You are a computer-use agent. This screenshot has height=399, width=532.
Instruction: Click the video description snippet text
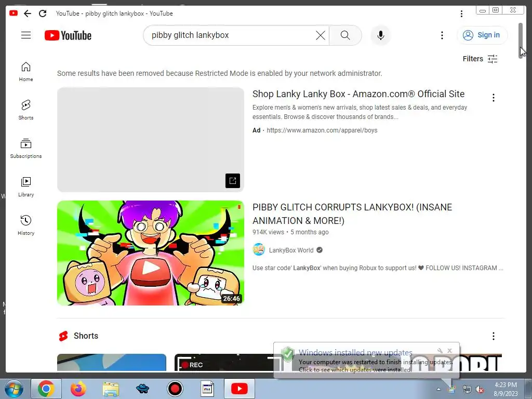coord(378,268)
